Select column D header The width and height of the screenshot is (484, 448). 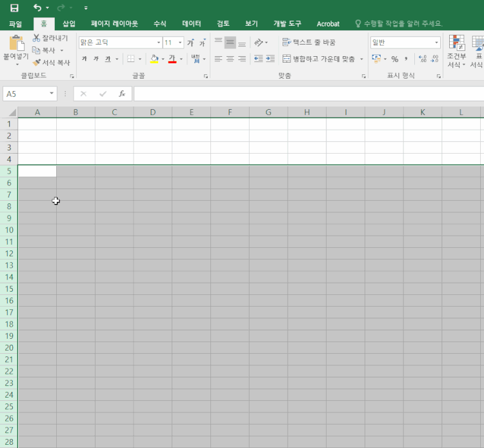[x=152, y=112]
